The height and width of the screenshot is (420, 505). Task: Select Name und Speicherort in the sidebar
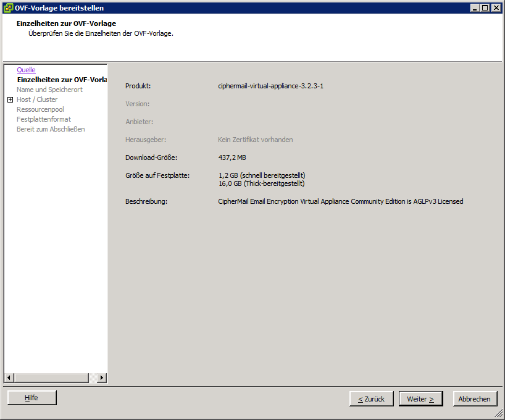click(49, 90)
